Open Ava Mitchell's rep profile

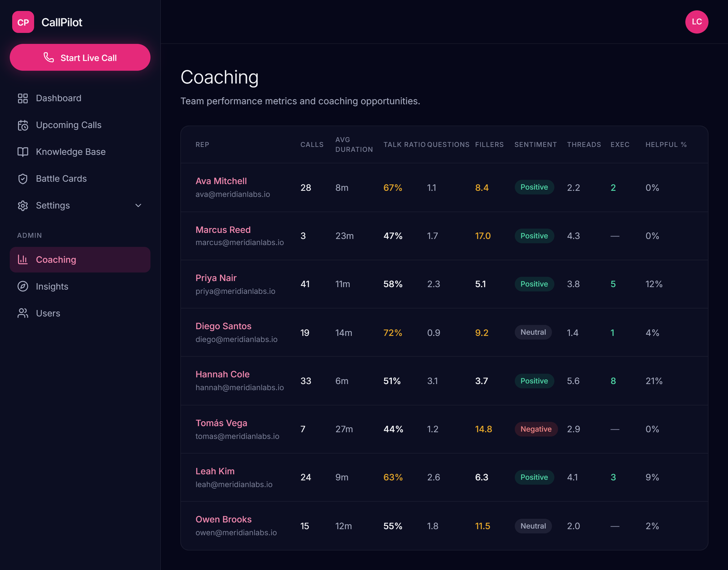click(x=221, y=181)
